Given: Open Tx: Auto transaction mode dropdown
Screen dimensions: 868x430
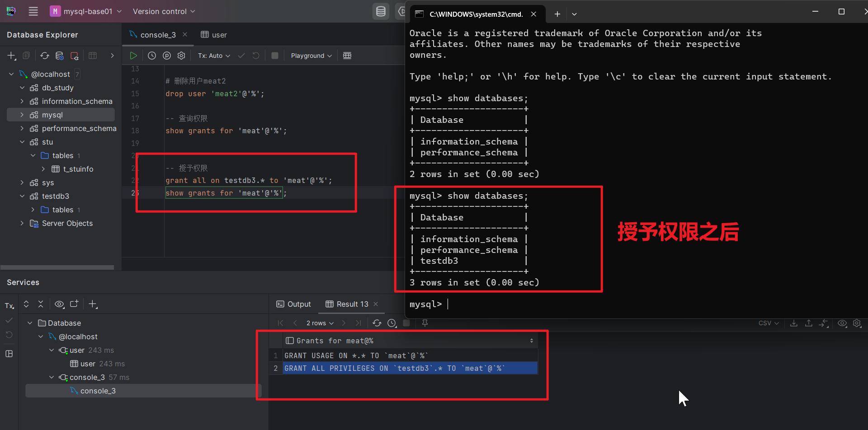Looking at the screenshot, I should (x=214, y=56).
